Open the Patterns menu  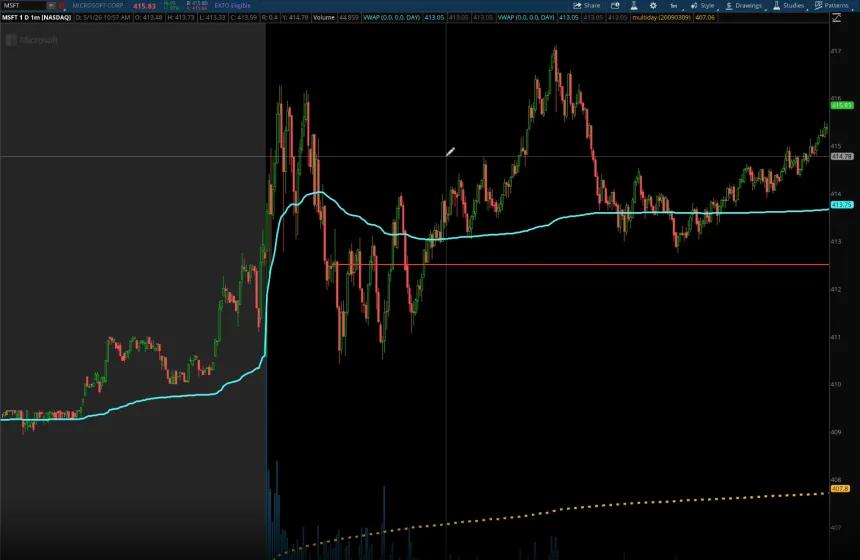tap(833, 5)
